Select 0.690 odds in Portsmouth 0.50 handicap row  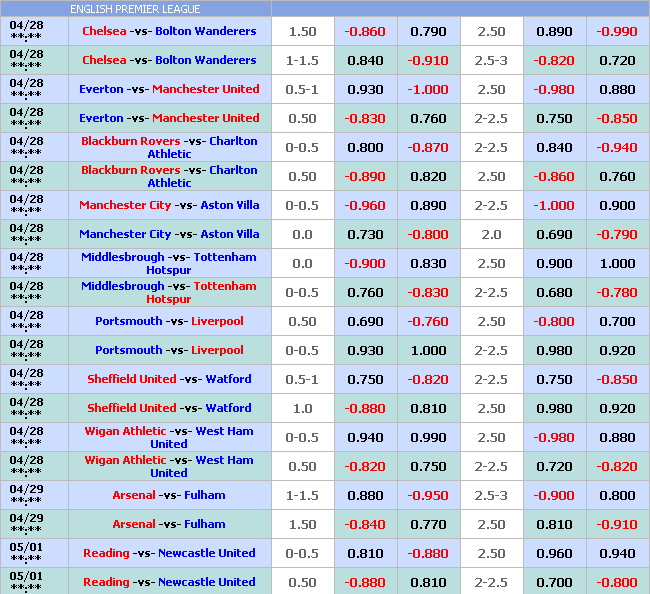(365, 322)
